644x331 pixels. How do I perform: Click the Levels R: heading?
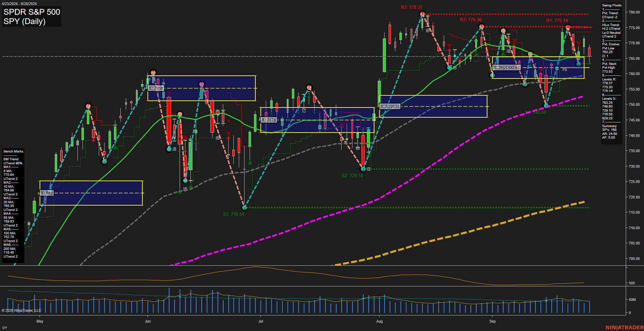point(609,79)
